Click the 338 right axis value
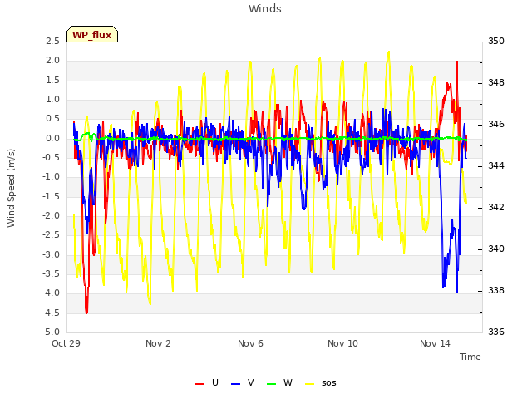 496,290
